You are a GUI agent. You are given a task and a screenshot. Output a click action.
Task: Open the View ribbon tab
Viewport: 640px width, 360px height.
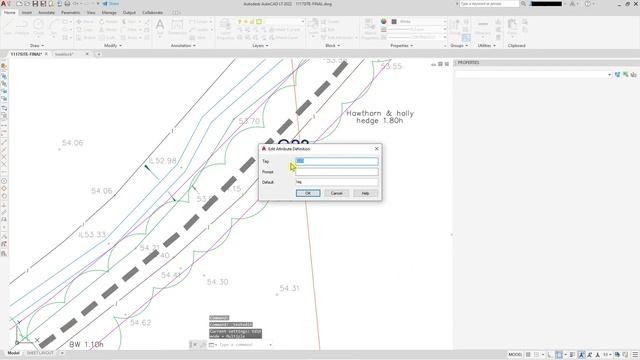coord(91,13)
